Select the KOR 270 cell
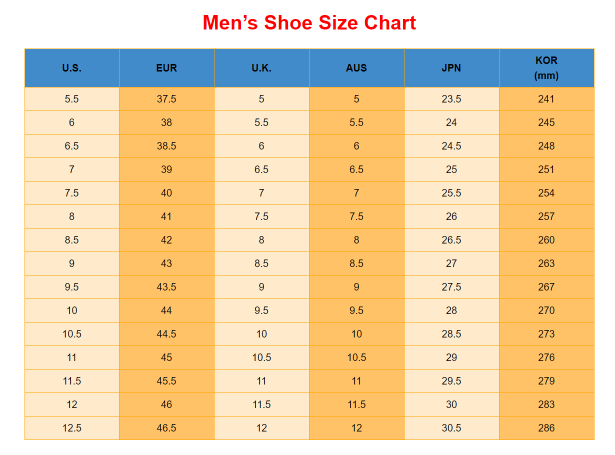This screenshot has height=455, width=615. pyautogui.click(x=546, y=310)
